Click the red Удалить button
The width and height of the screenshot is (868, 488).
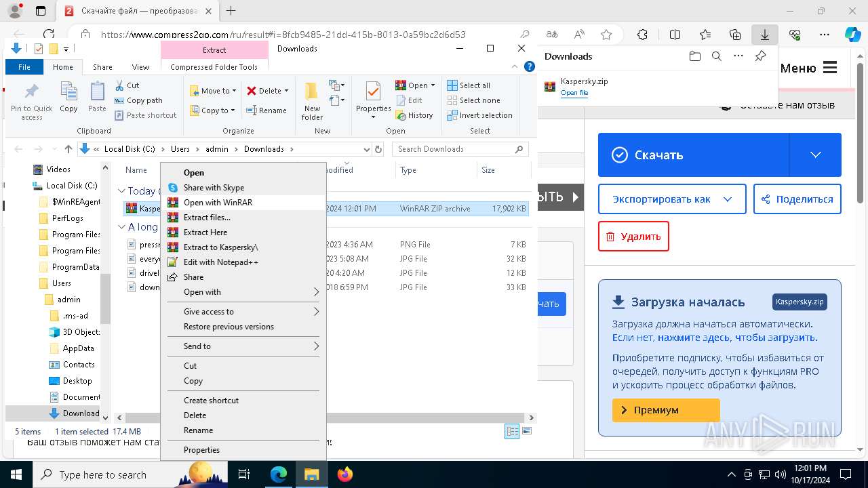pos(633,237)
